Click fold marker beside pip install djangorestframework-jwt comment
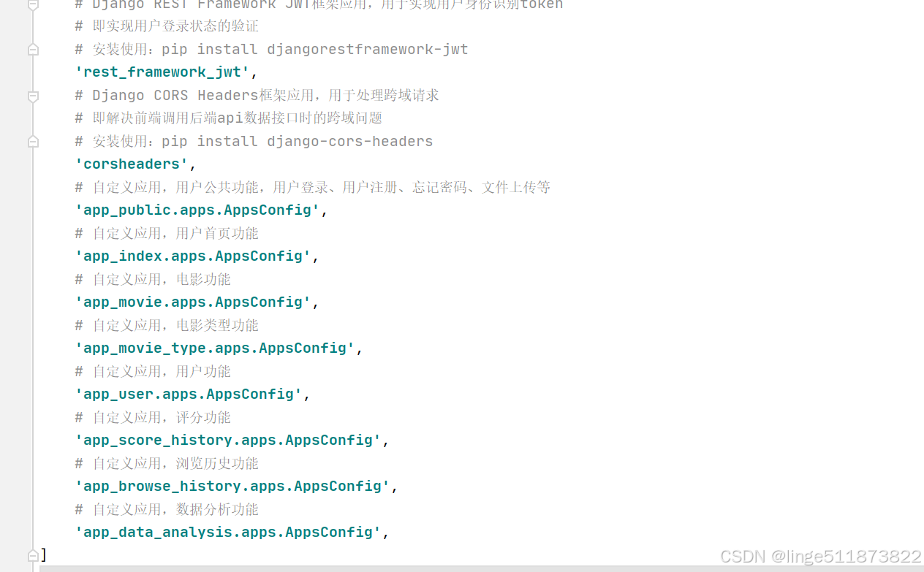Image resolution: width=924 pixels, height=572 pixels. point(33,50)
